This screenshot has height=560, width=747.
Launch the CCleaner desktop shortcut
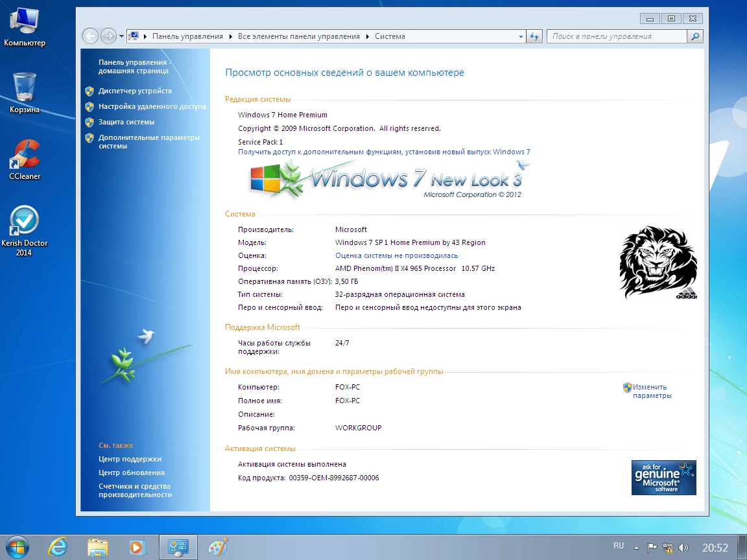pyautogui.click(x=25, y=159)
